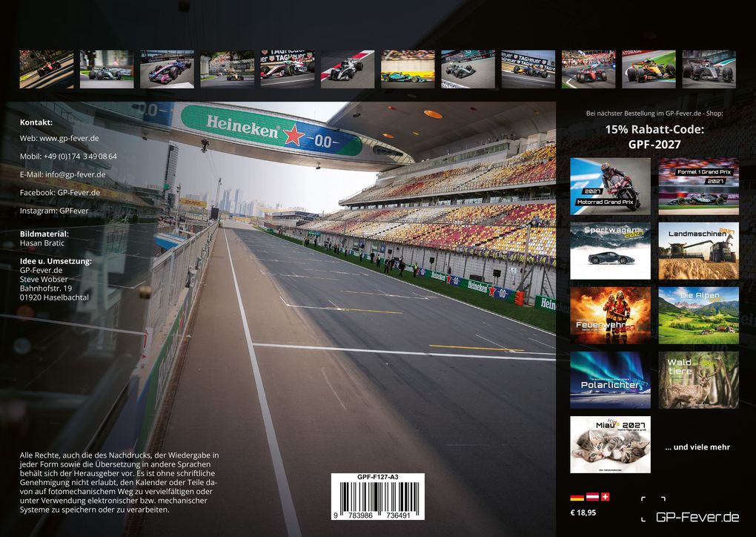The image size is (756, 537).
Task: Click the 'Kontakt:' heading
Action: pos(36,122)
